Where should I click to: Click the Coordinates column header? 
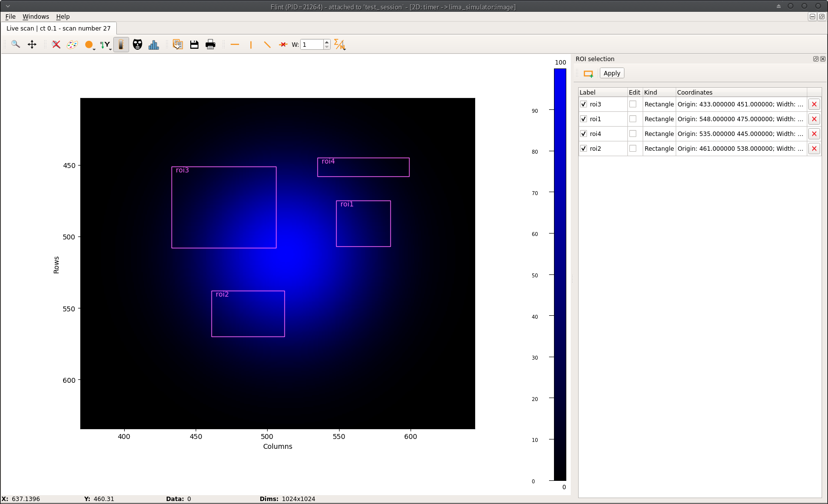[x=741, y=92]
